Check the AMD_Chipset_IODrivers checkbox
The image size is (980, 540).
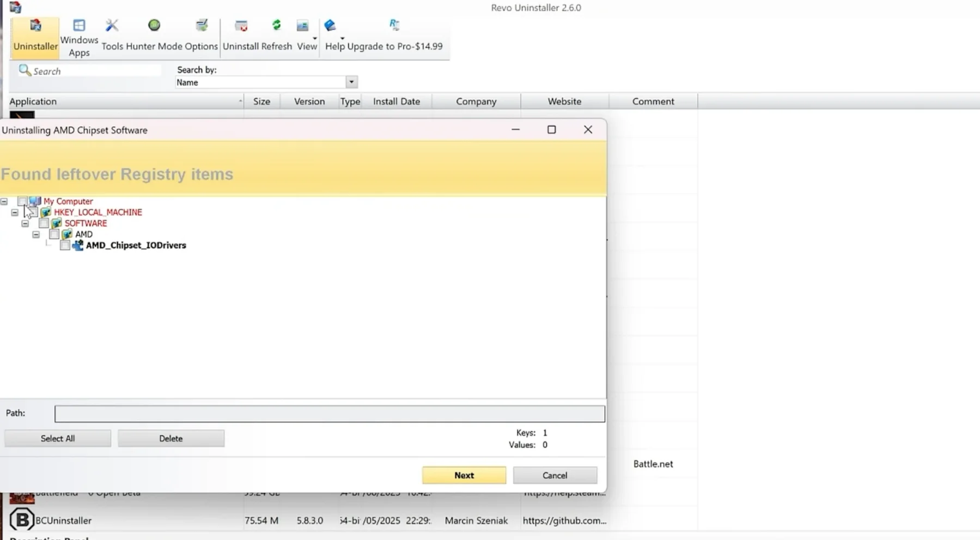65,245
